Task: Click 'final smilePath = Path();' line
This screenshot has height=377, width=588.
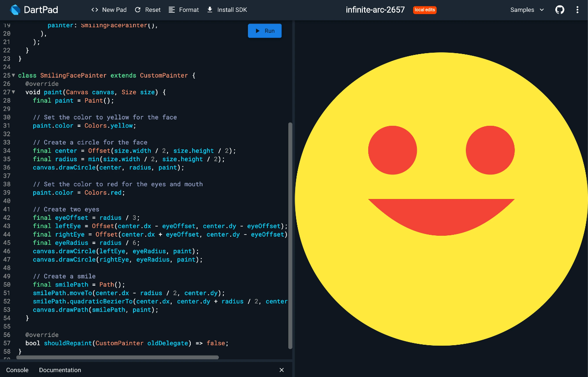Action: [x=79, y=285]
